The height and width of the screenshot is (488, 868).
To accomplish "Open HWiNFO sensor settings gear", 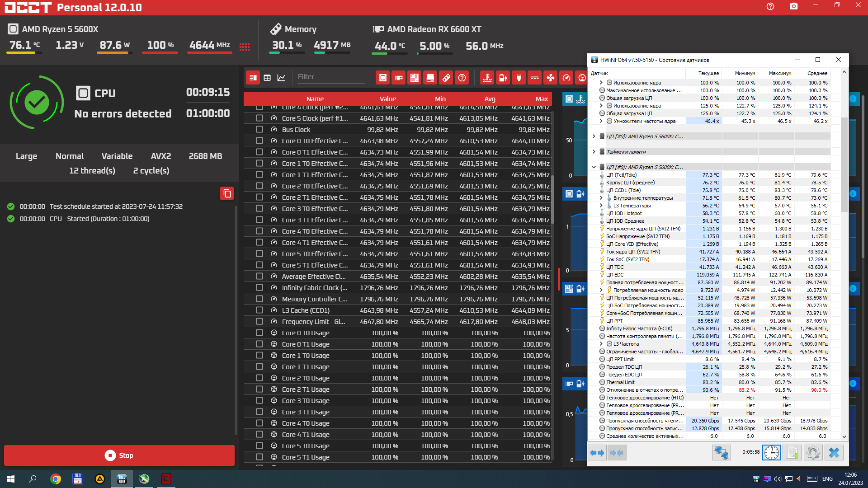I will coord(813,452).
